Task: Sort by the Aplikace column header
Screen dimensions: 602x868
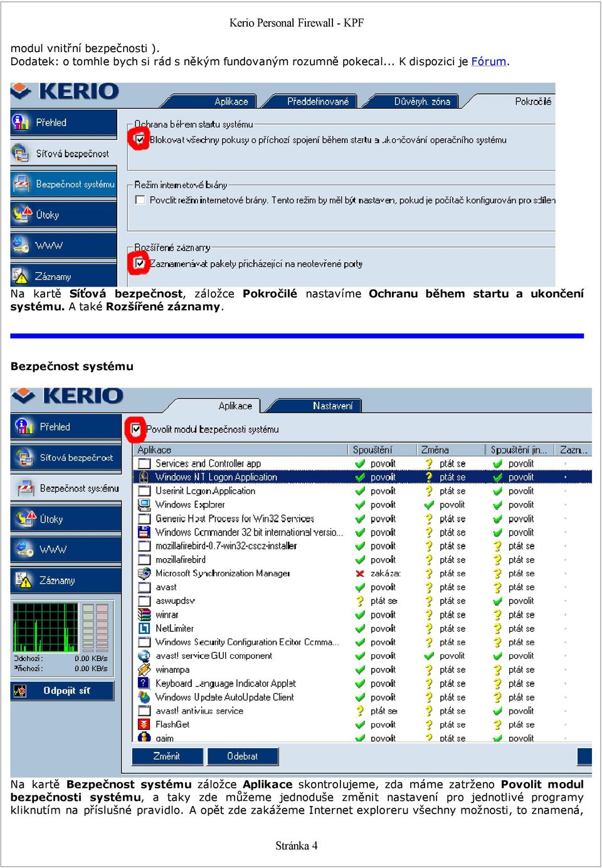Action: [x=241, y=450]
